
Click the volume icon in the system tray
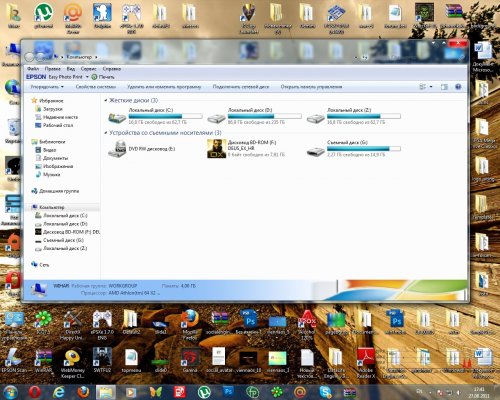point(459,393)
